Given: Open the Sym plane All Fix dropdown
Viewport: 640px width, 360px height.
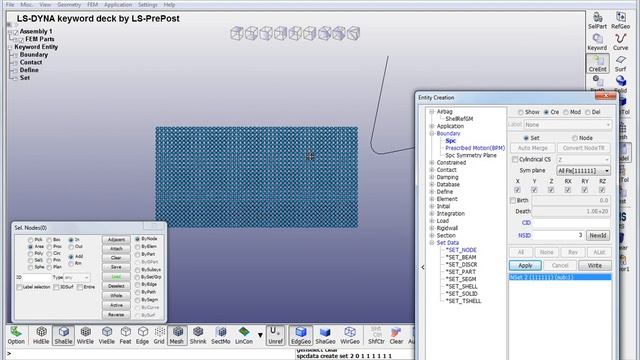Looking at the screenshot, I should [x=584, y=171].
